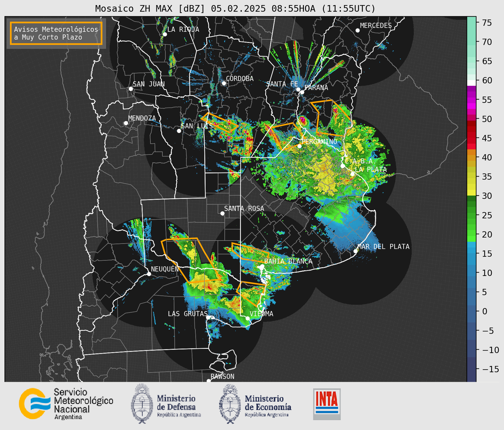Viewport: 504px width, 430px height.
Task: Click the orange 40 dBZ band on color scale
Action: tap(471, 157)
